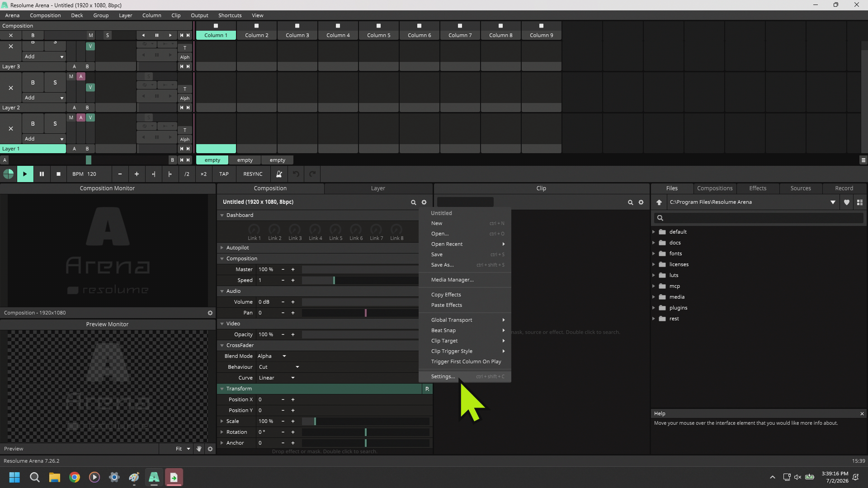This screenshot has width=868, height=488.
Task: Open Composition Monitor gear settings
Action: point(210,313)
